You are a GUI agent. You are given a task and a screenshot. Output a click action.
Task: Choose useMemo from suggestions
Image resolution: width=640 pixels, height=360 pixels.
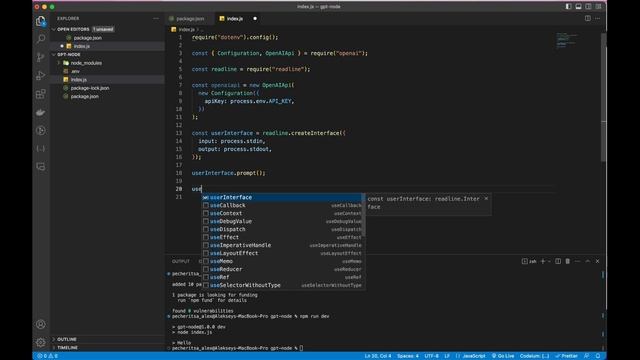(282, 261)
